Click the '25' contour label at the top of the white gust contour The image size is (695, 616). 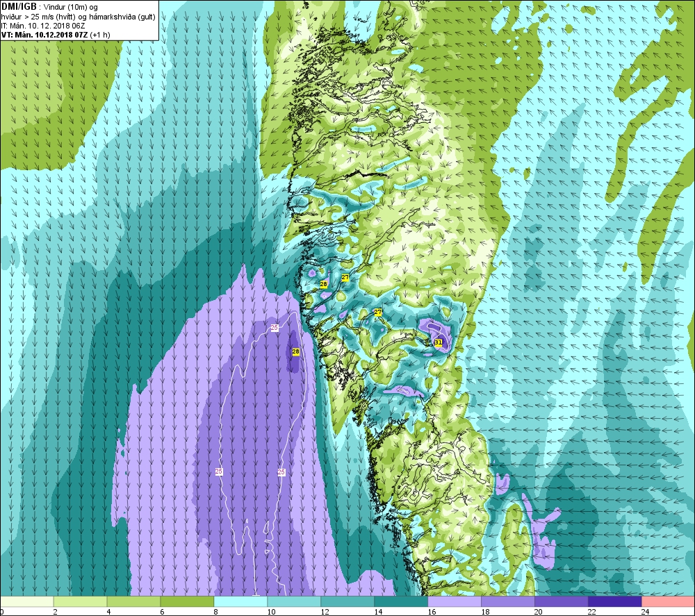tap(275, 328)
